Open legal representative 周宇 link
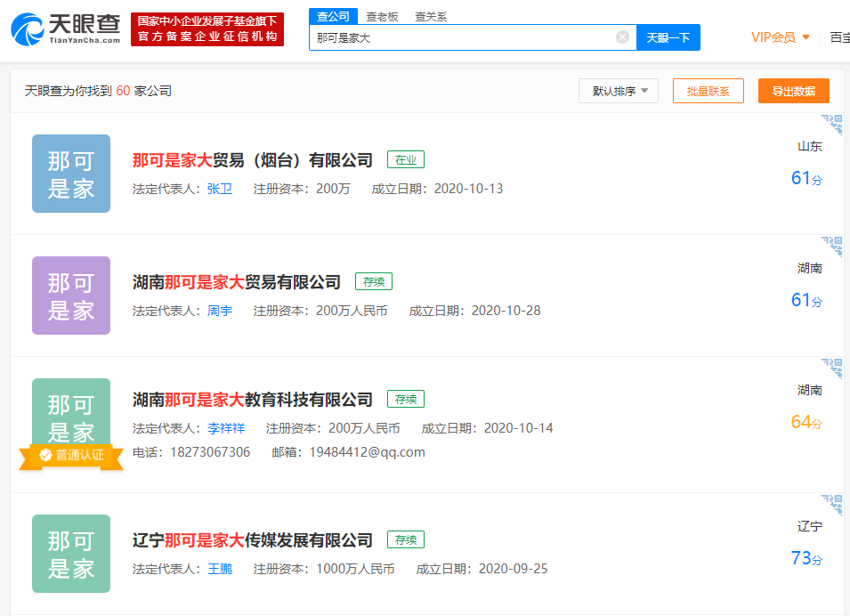The image size is (850, 616). [x=220, y=311]
